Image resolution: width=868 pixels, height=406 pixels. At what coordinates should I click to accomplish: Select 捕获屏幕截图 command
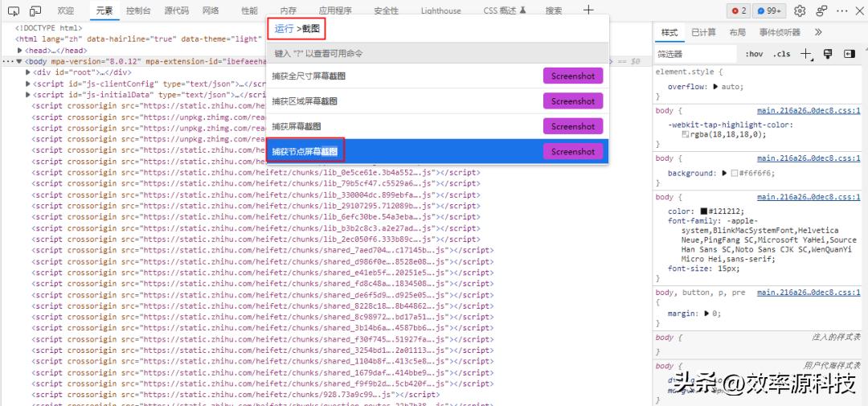coord(437,126)
